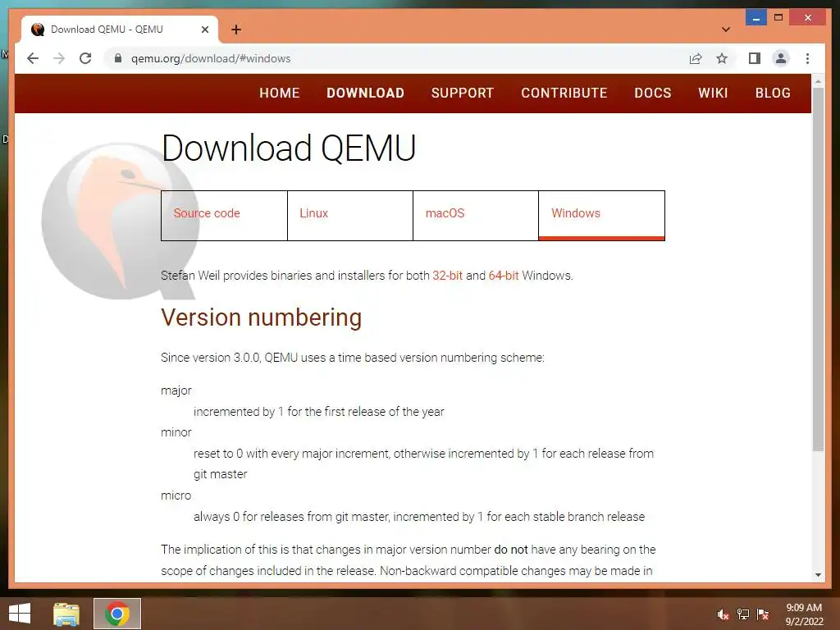Viewport: 840px width, 630px height.
Task: Click the Chrome taskbar icon
Action: 117,614
